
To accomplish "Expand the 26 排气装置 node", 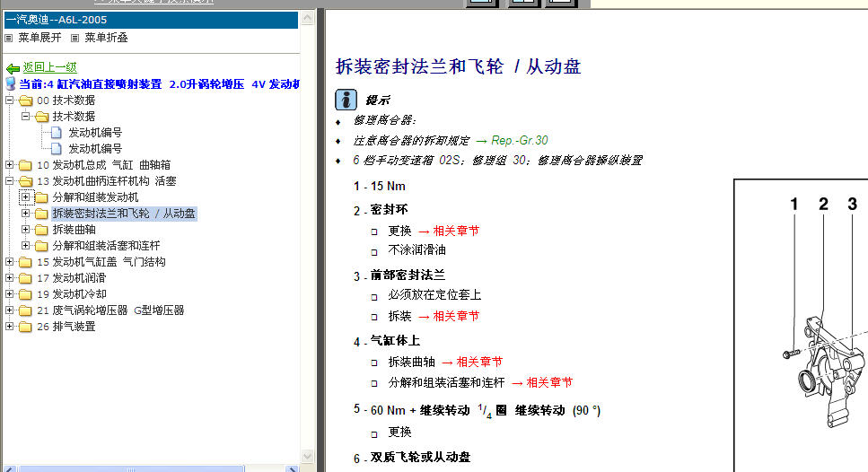I will (x=9, y=327).
